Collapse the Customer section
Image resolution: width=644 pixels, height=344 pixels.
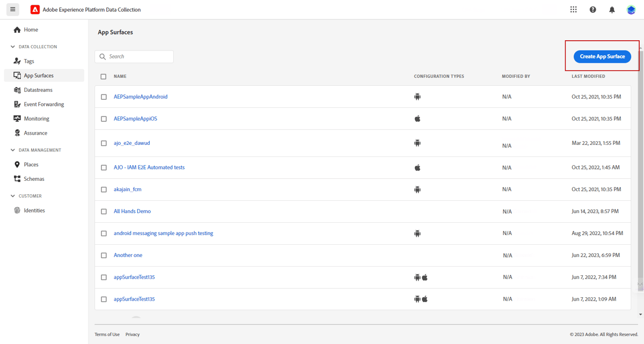click(x=13, y=196)
